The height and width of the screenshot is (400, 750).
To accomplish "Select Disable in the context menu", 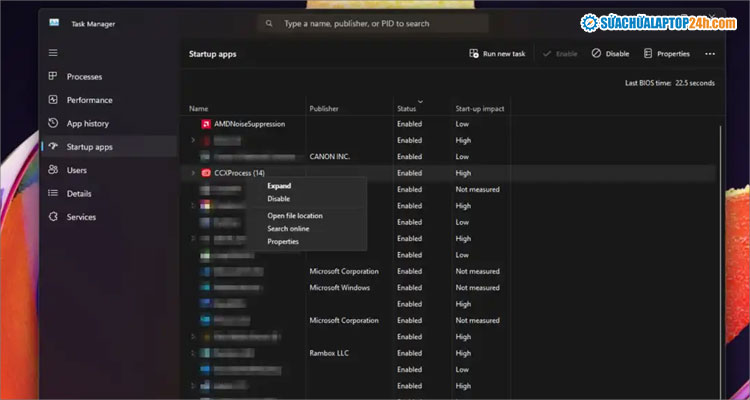I will pos(278,199).
